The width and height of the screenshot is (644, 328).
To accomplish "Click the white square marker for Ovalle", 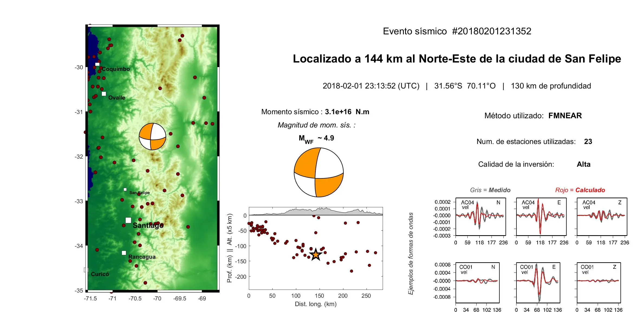I will pos(104,94).
